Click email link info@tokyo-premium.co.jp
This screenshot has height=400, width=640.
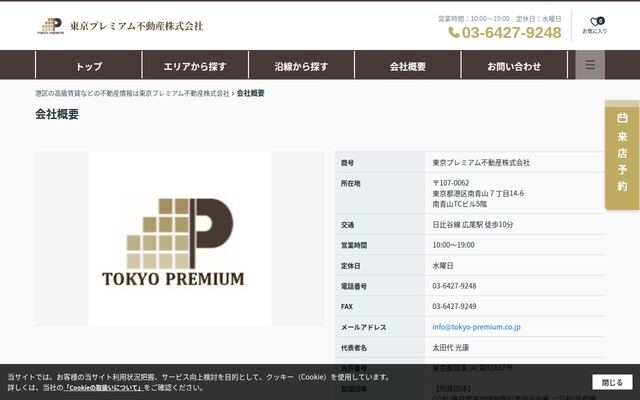[476, 327]
